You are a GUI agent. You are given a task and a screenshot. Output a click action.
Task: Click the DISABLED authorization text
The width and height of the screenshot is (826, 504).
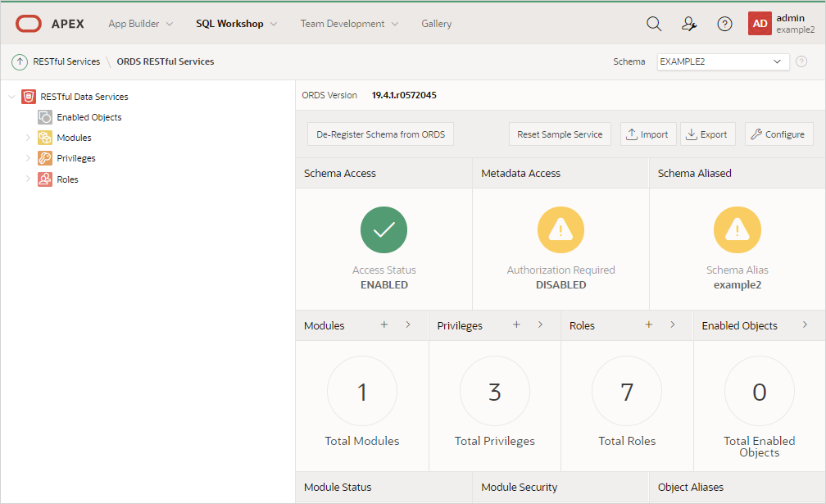[x=560, y=285]
